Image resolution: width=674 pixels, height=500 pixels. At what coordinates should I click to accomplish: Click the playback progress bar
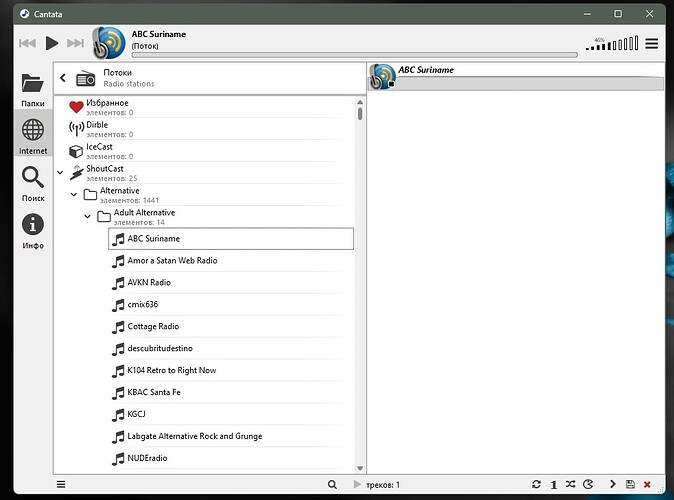(x=354, y=55)
